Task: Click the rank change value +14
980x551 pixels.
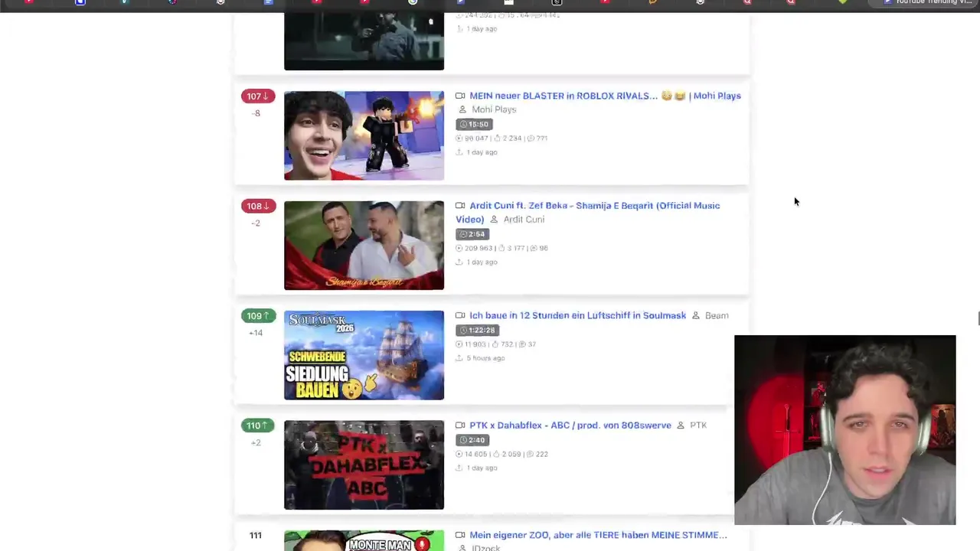Action: [256, 333]
